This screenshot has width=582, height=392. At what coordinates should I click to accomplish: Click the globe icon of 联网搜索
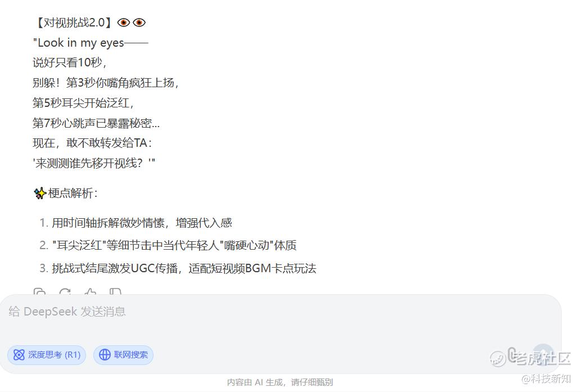pyautogui.click(x=105, y=355)
